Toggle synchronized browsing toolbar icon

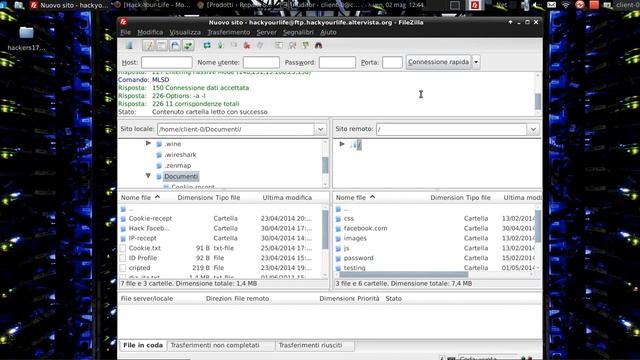(x=305, y=45)
